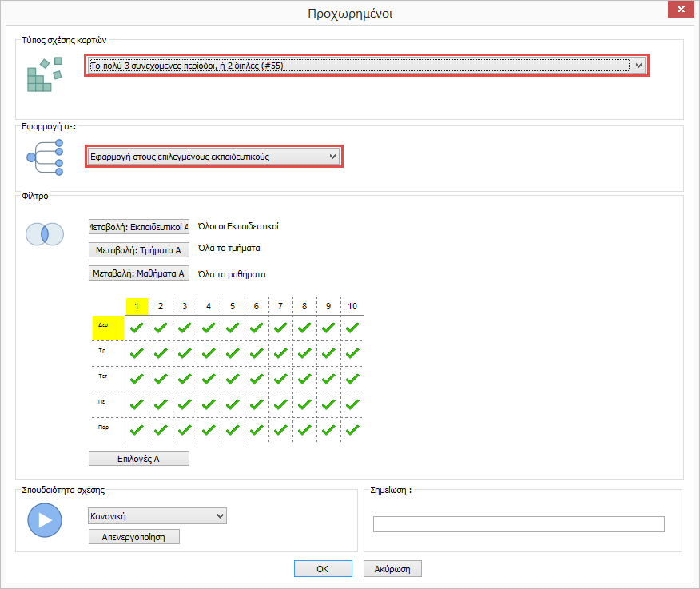This screenshot has width=700, height=589.
Task: Select the period 1 column header
Action: [x=137, y=306]
